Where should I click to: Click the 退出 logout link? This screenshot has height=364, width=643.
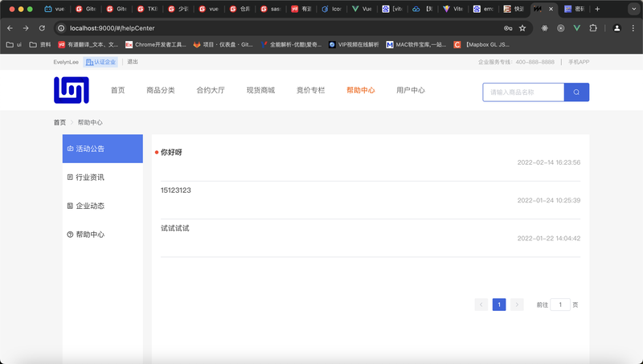click(133, 62)
